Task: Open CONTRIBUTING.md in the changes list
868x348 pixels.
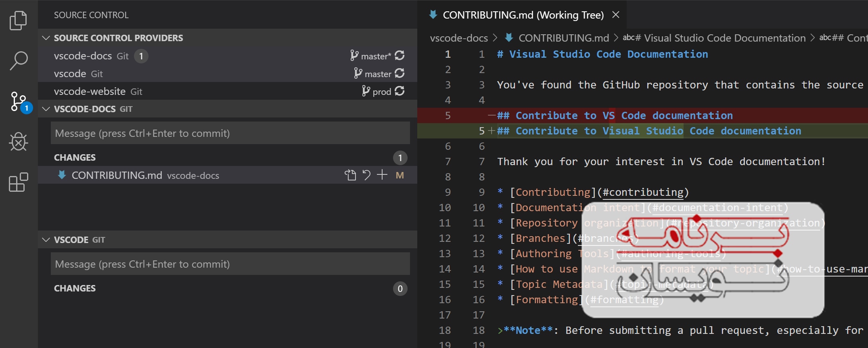Action: (228, 175)
